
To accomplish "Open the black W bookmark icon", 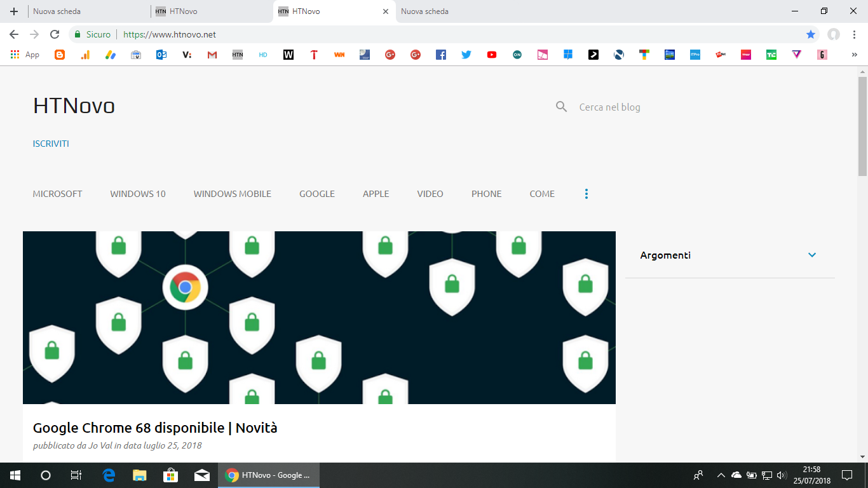I will click(x=288, y=55).
